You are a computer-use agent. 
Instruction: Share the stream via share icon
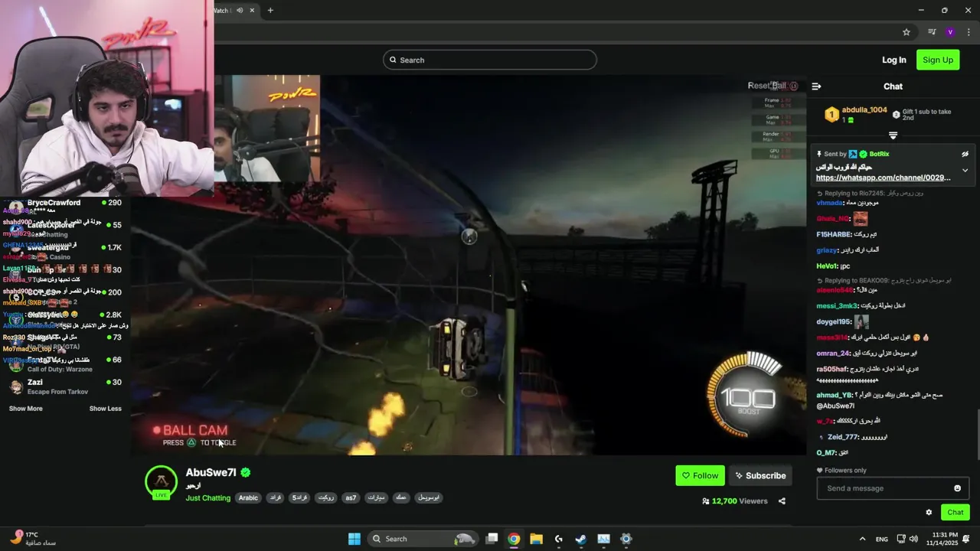(782, 501)
